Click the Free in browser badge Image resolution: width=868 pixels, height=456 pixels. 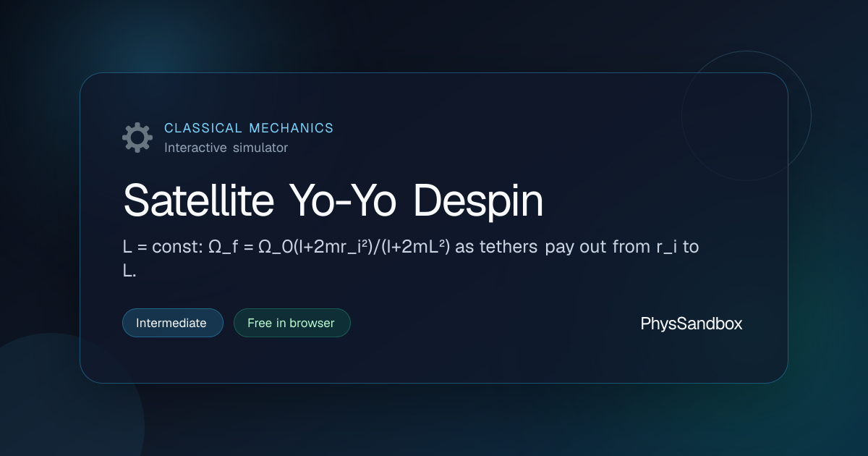click(292, 323)
